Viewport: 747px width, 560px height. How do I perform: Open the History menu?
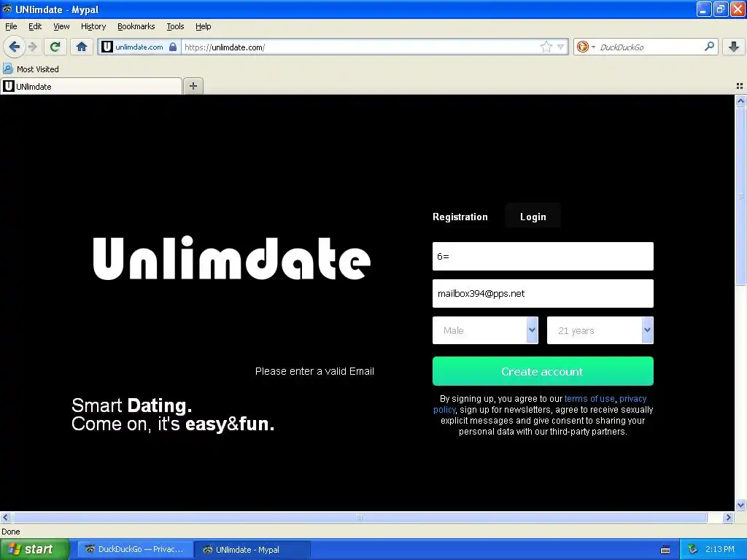93,26
